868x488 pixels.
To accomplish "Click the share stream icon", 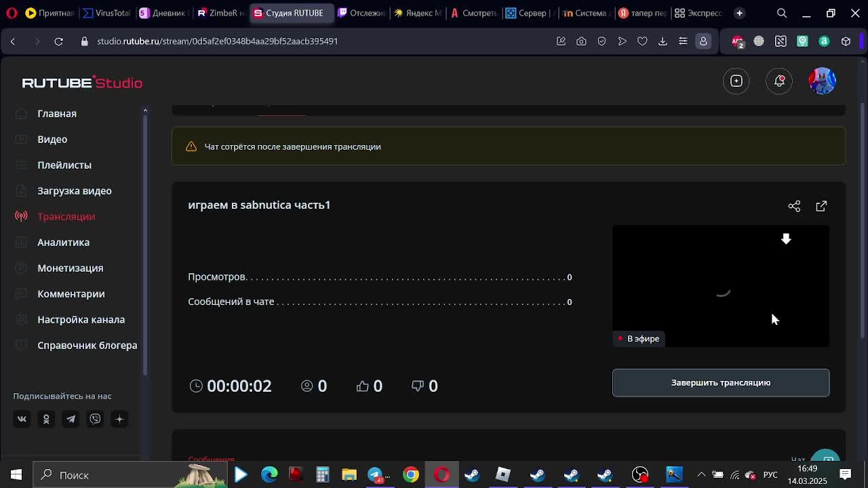I will click(794, 206).
